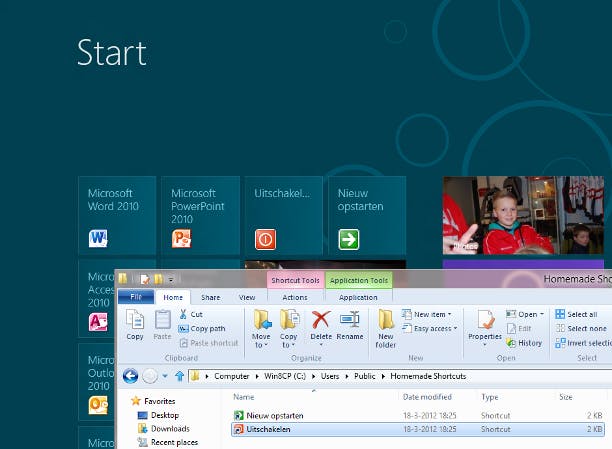Click Select all in the ribbon
This screenshot has height=449, width=612.
[576, 314]
